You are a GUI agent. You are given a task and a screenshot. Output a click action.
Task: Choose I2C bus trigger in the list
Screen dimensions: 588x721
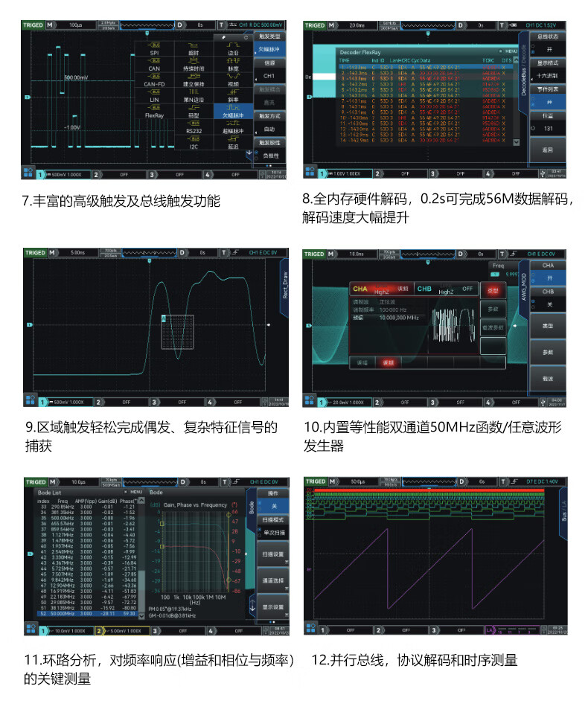(194, 143)
